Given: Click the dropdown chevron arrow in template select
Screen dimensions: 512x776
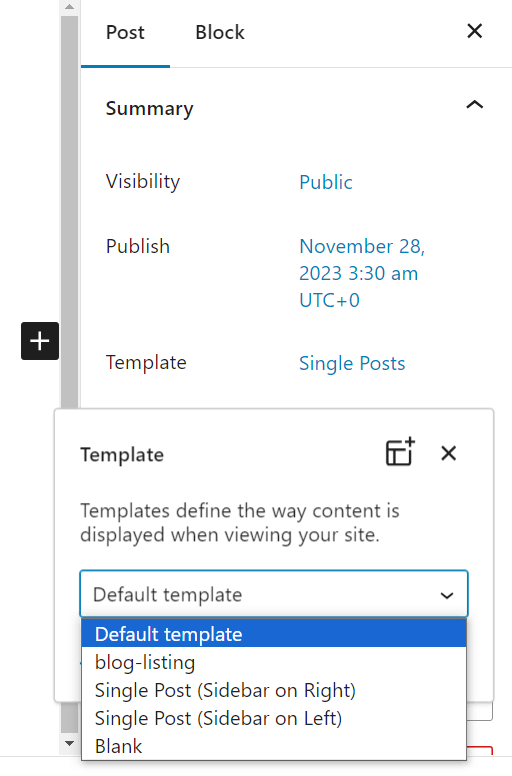Looking at the screenshot, I should pyautogui.click(x=447, y=595).
